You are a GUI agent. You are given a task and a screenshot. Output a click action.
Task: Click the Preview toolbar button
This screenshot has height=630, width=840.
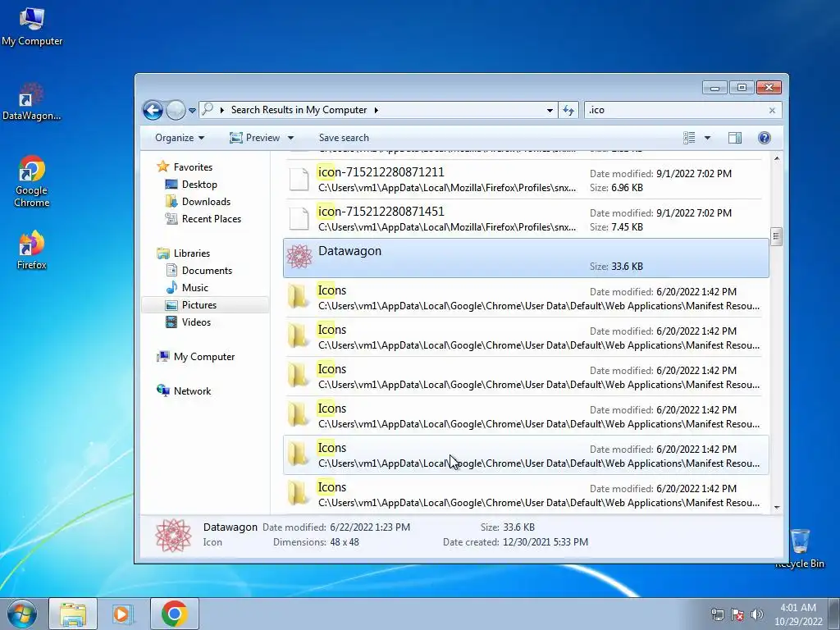pos(255,138)
